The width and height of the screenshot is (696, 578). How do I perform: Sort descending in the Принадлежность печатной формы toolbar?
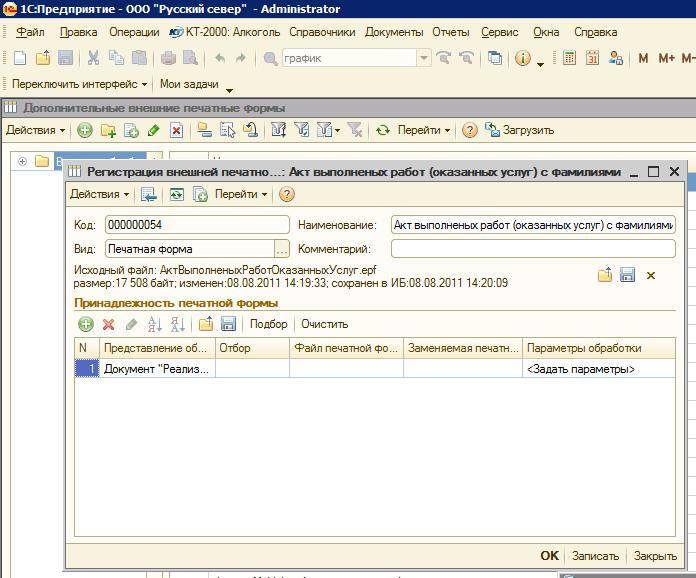[x=177, y=324]
